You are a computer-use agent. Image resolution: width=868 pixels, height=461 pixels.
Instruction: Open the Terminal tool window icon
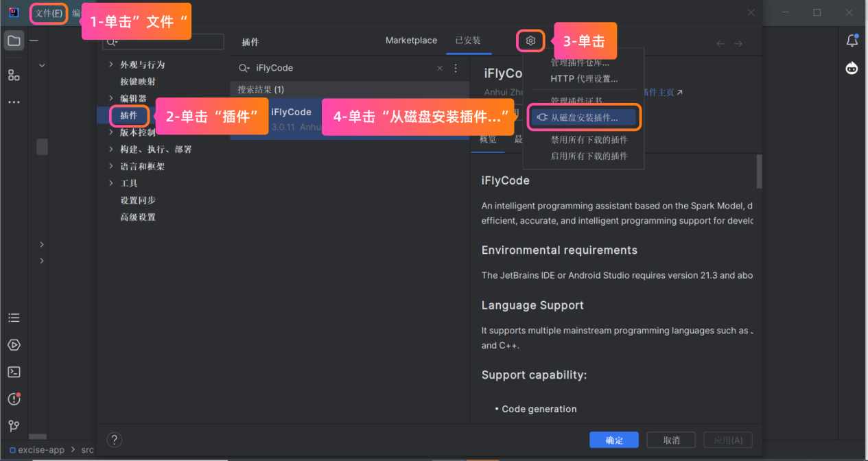point(14,372)
